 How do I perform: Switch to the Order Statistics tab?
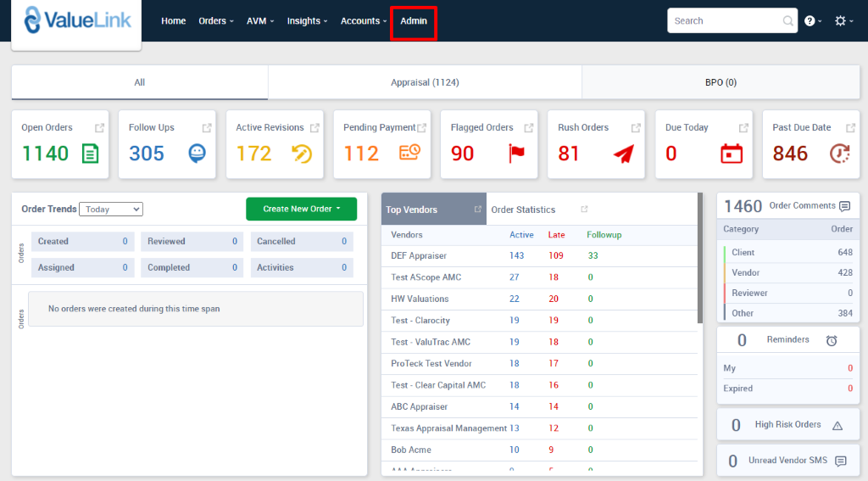[x=523, y=210]
